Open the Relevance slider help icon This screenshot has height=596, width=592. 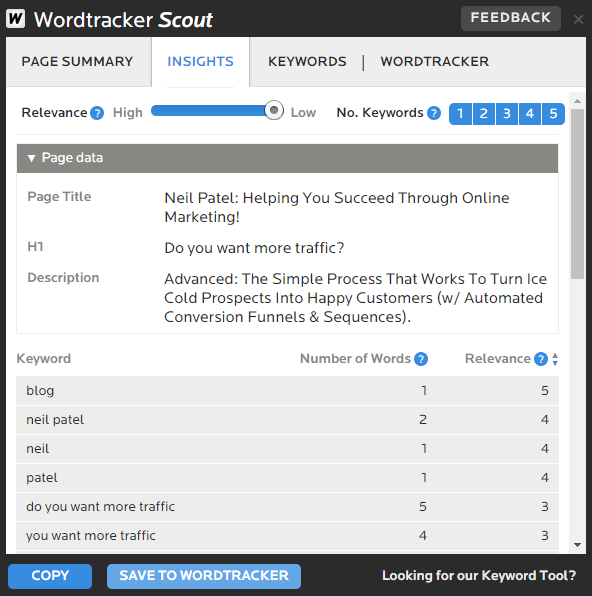click(97, 113)
